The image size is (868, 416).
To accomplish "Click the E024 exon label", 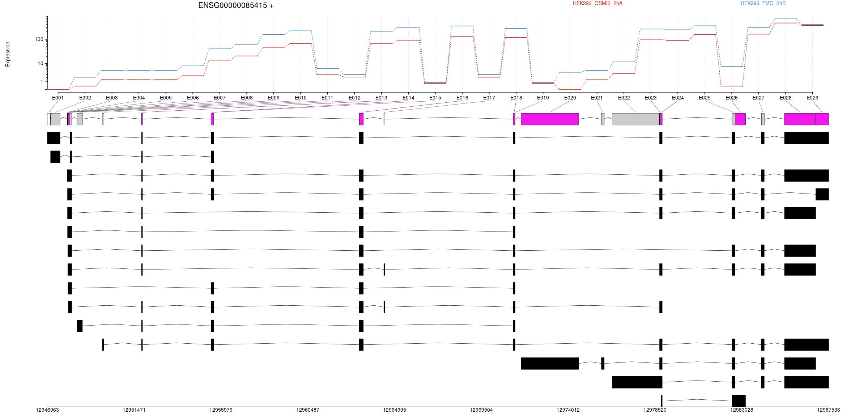I will [x=678, y=98].
